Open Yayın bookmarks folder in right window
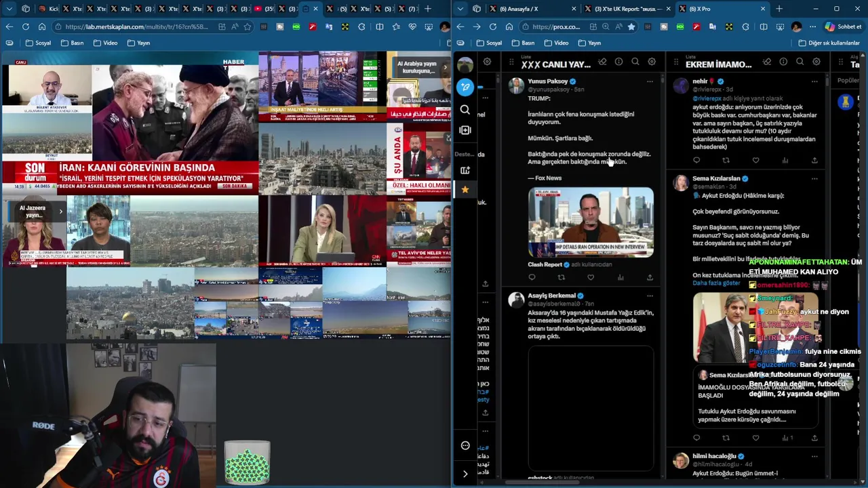Image resolution: width=868 pixels, height=488 pixels. coord(589,43)
